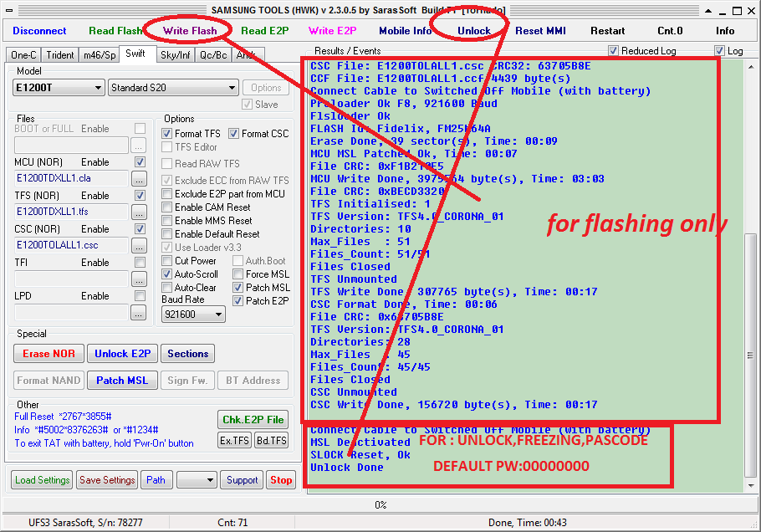Browse for the BOOT or FULL file

pyautogui.click(x=139, y=146)
